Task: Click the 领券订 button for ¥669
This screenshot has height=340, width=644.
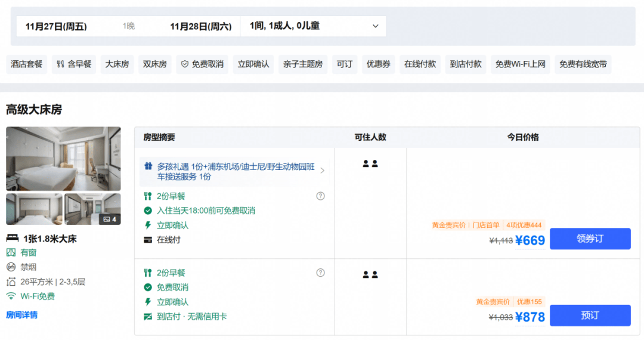Action: (590, 239)
